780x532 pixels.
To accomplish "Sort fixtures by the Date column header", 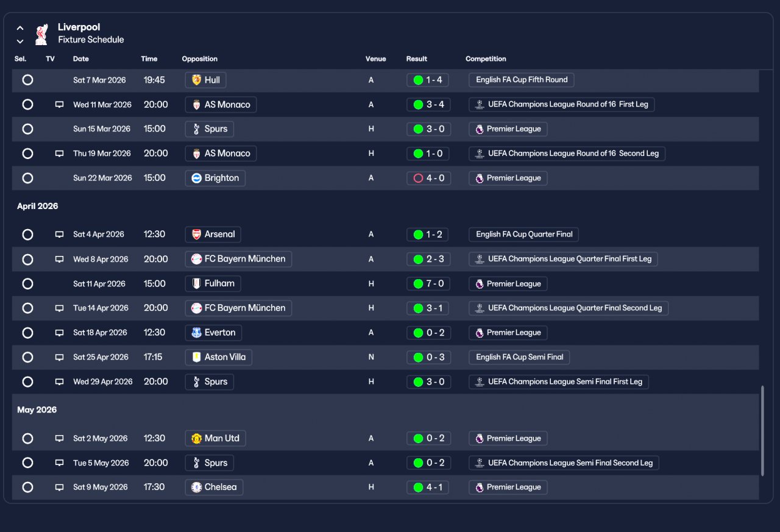I will click(x=81, y=59).
